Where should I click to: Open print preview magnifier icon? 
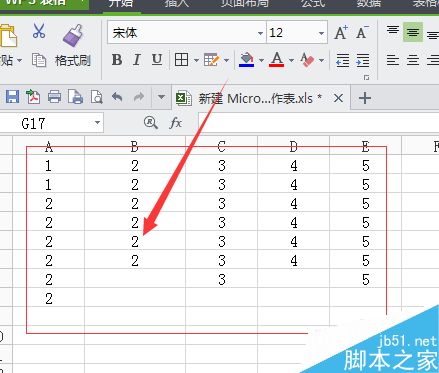(x=97, y=97)
